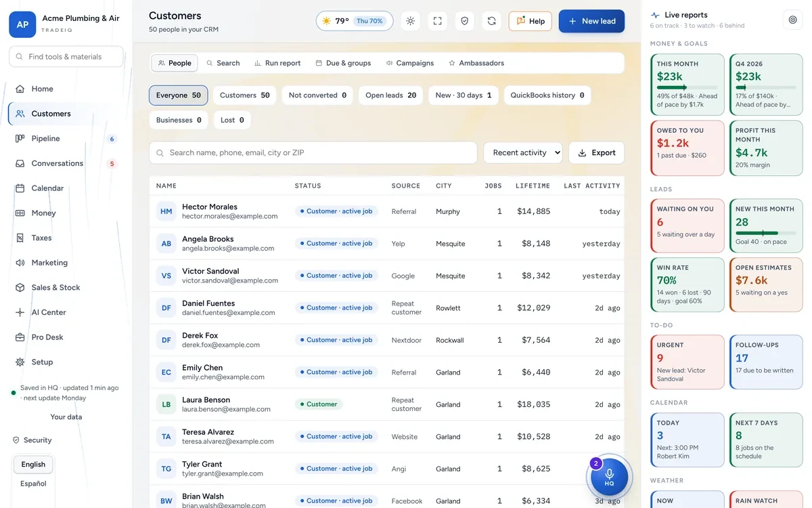Filter by Not converted

click(x=317, y=96)
